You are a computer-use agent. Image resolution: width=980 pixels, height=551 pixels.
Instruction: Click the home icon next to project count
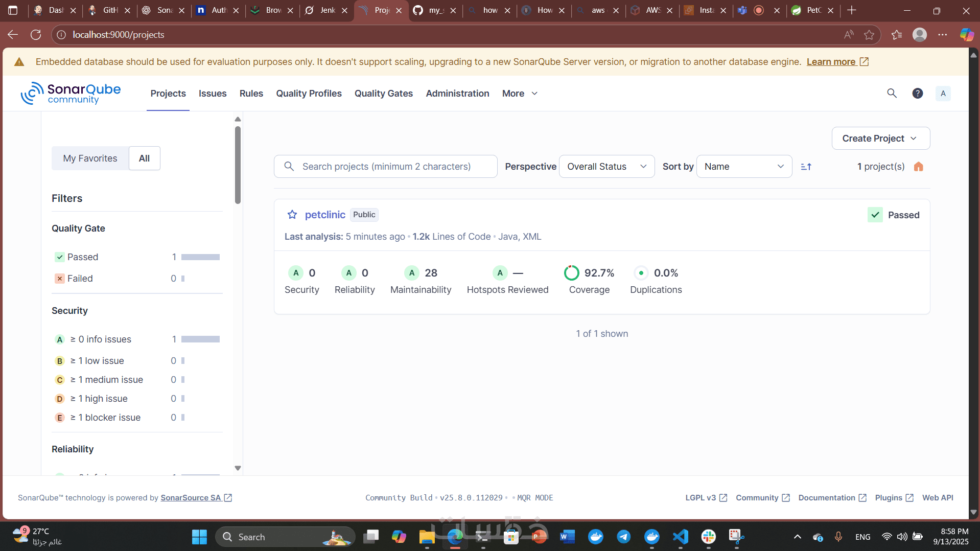tap(919, 167)
